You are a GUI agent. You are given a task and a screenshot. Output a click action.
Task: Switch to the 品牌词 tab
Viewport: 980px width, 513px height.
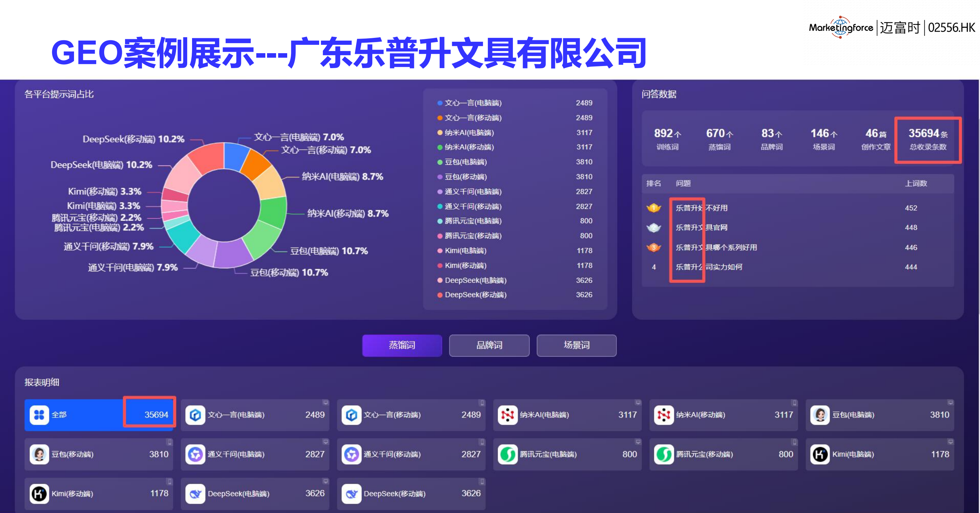pyautogui.click(x=489, y=345)
